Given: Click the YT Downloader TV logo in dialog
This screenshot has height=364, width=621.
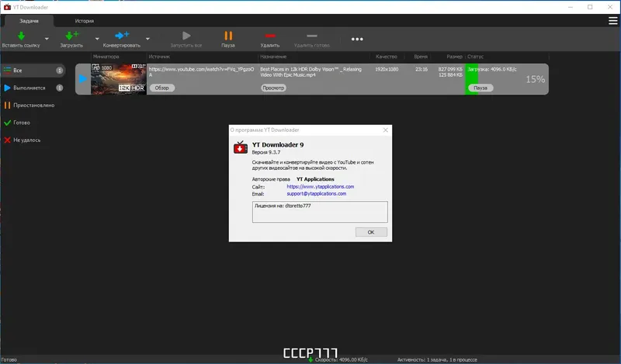Looking at the screenshot, I should click(241, 147).
